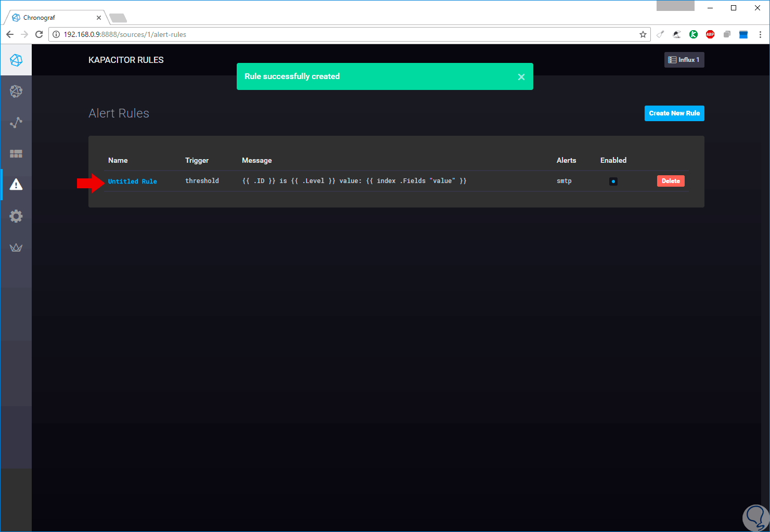The width and height of the screenshot is (770, 532).
Task: Click the gray stacked squares extension icon
Action: (727, 34)
